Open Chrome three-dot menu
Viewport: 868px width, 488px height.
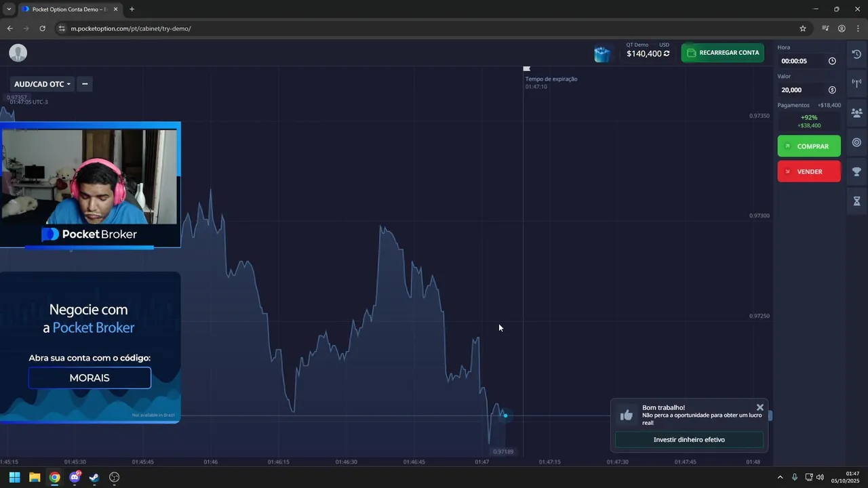(858, 28)
